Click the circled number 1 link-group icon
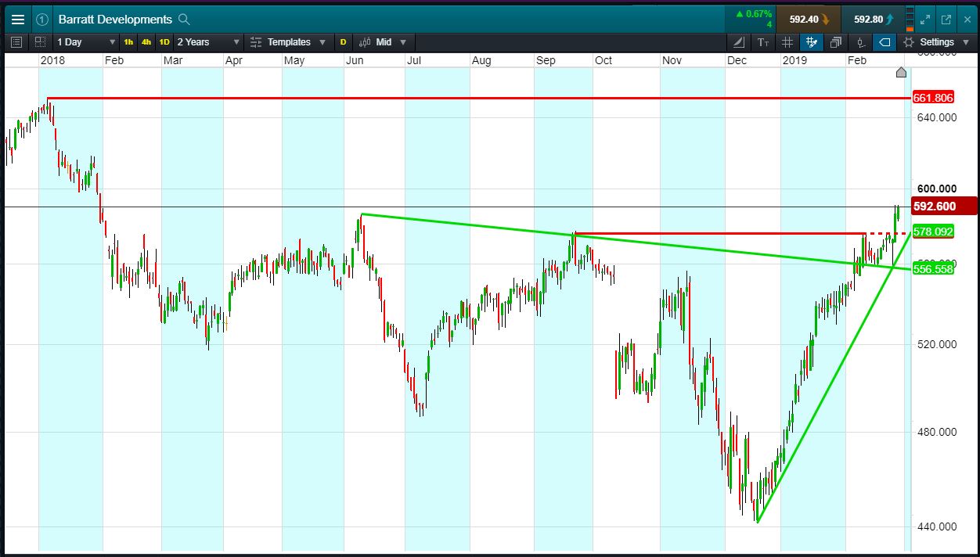The height and width of the screenshot is (557, 980). (42, 20)
